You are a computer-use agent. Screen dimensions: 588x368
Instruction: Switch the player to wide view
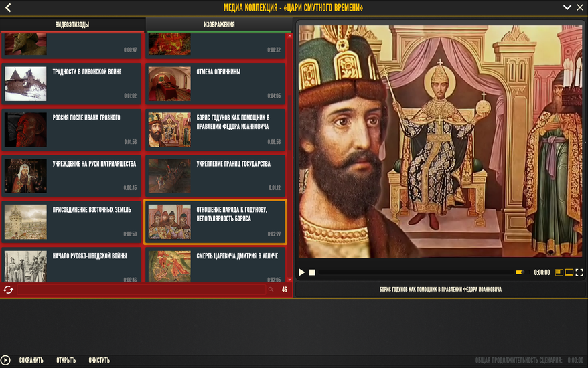tap(569, 272)
